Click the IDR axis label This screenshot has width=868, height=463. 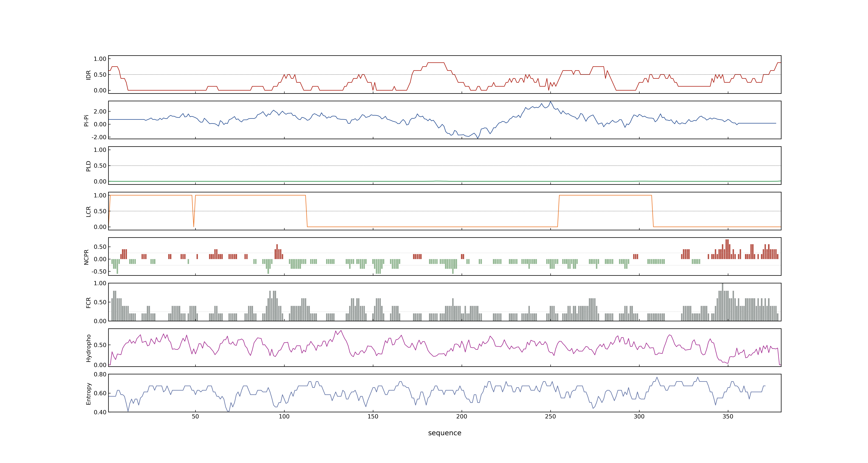(89, 75)
